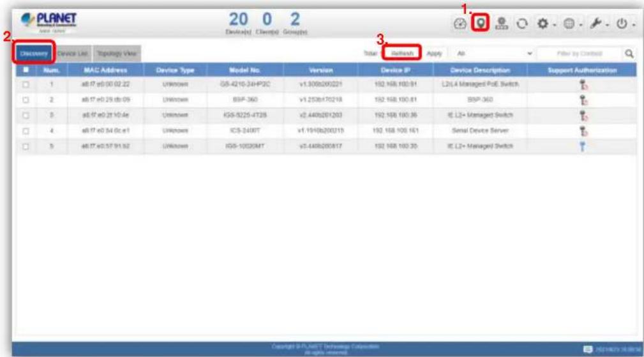Click device IP 192.168.100.81

396,100
